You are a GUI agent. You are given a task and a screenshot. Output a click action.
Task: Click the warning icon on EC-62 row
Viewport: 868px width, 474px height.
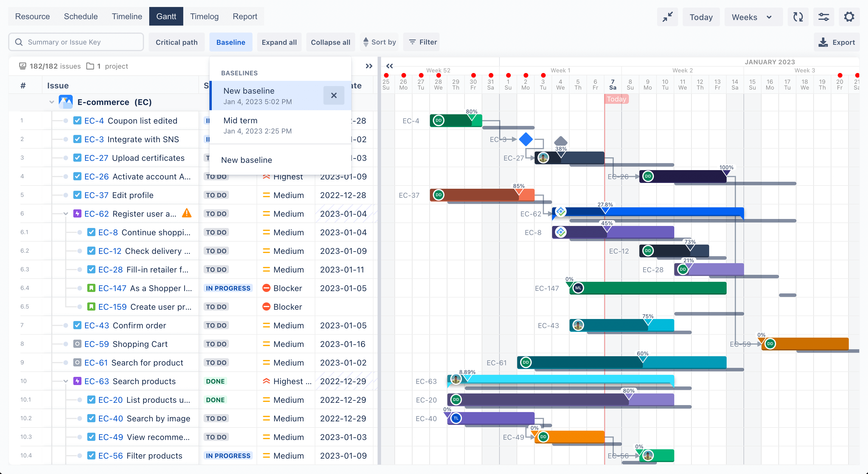(x=186, y=213)
